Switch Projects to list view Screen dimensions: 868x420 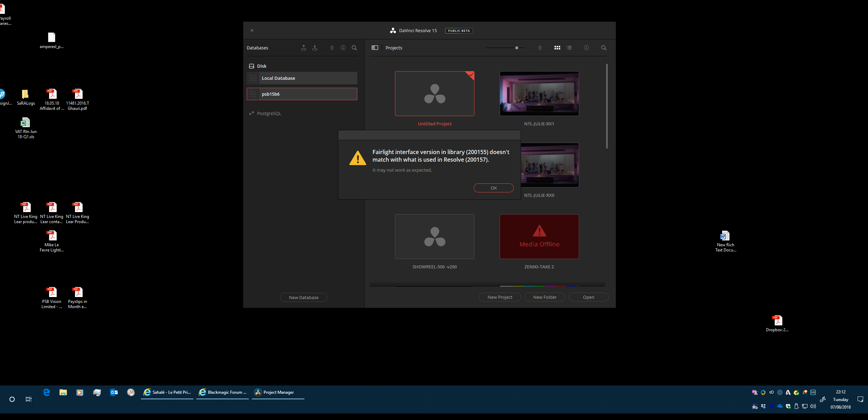coord(569,48)
